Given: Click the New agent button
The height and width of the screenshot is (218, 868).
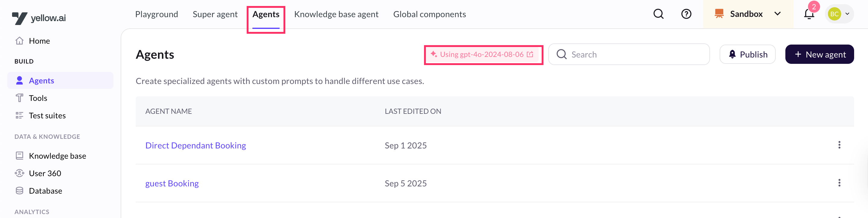Looking at the screenshot, I should 819,54.
